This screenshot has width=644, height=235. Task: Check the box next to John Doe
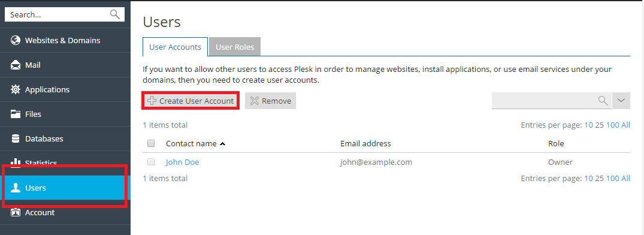point(151,162)
